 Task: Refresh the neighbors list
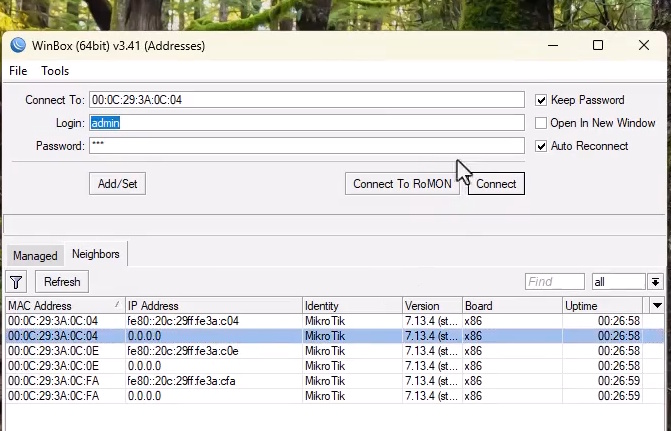[x=62, y=282]
